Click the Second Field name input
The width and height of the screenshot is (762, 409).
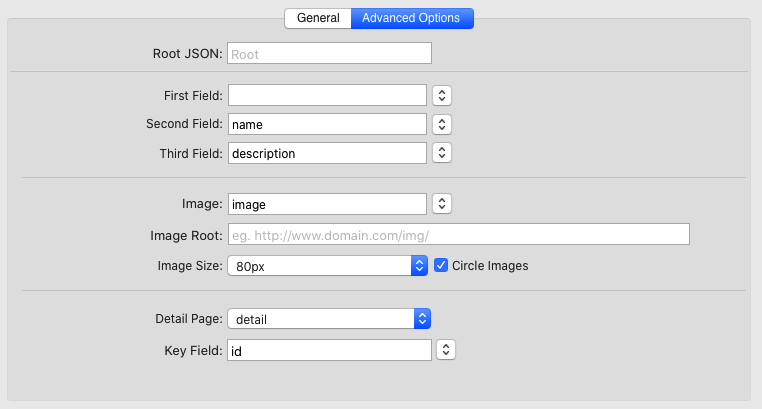pyautogui.click(x=328, y=124)
